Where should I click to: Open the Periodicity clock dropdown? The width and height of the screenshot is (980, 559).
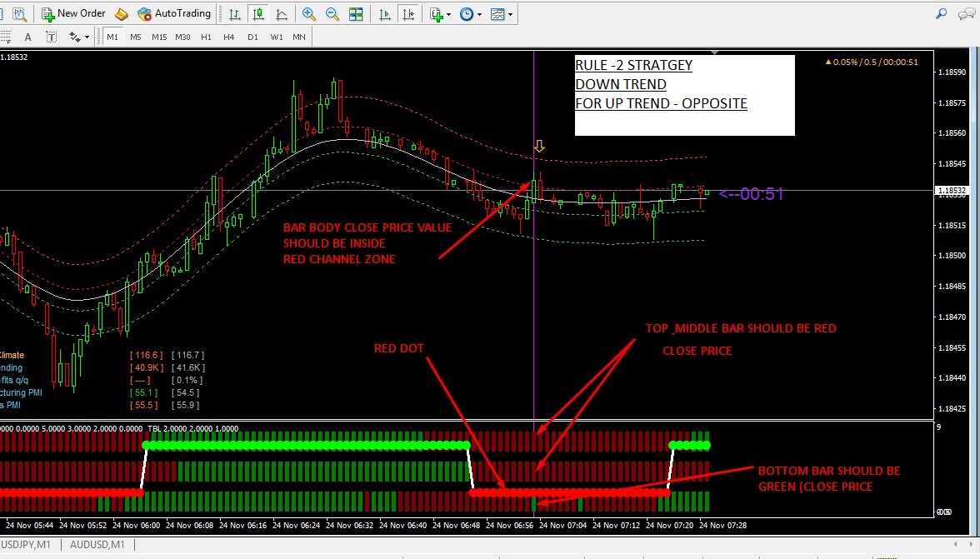pyautogui.click(x=471, y=13)
